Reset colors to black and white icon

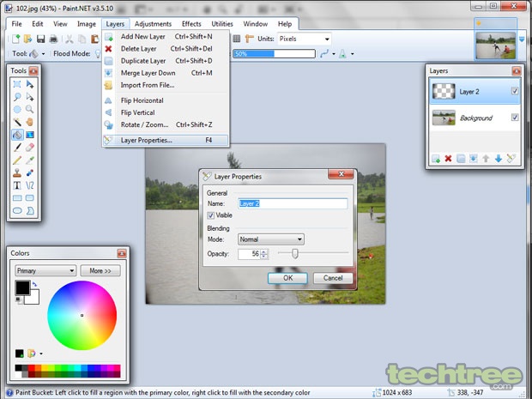18,300
